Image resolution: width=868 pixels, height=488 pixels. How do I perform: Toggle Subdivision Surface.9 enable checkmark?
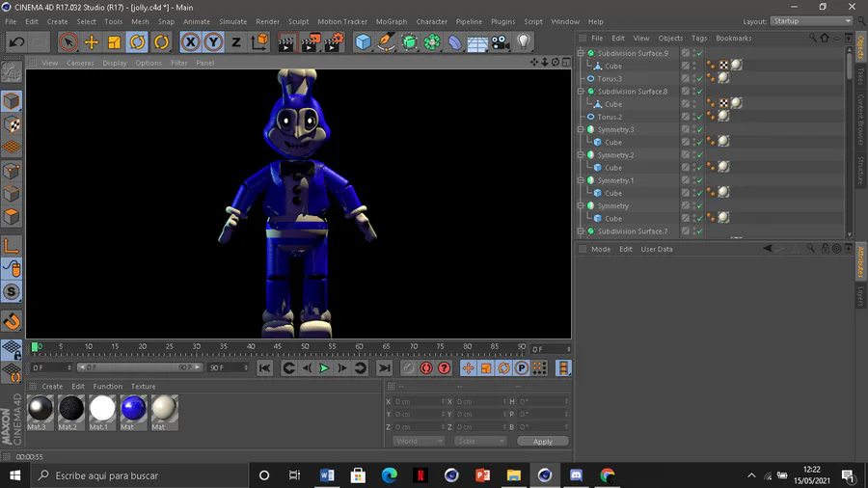(x=700, y=53)
